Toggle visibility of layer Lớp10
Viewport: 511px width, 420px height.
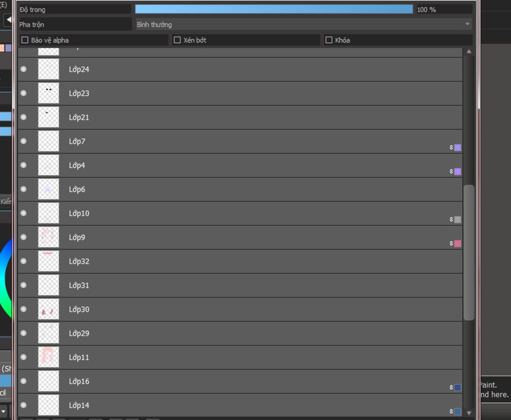pos(23,213)
